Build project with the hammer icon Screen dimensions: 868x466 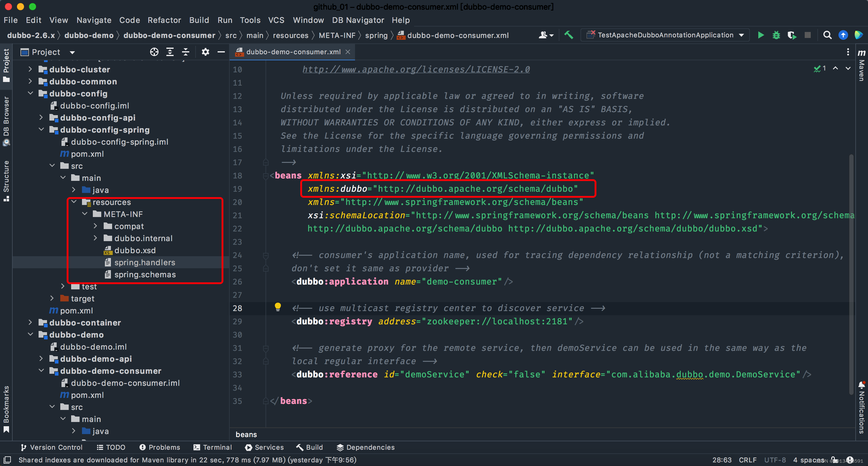[x=569, y=35]
